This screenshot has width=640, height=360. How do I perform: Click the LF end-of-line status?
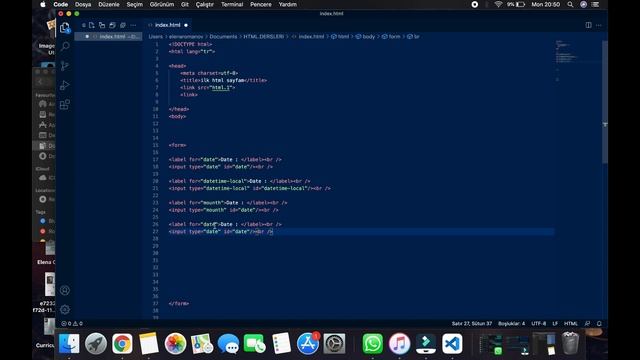pos(555,323)
